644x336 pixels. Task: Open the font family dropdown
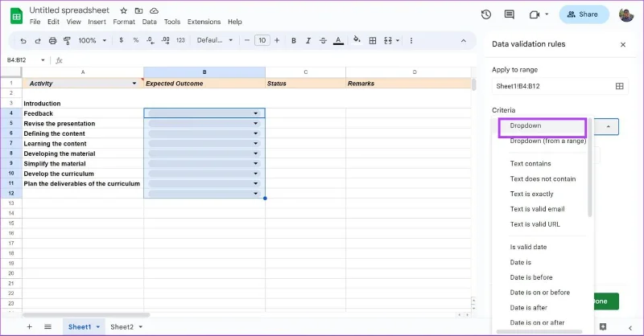pos(215,40)
